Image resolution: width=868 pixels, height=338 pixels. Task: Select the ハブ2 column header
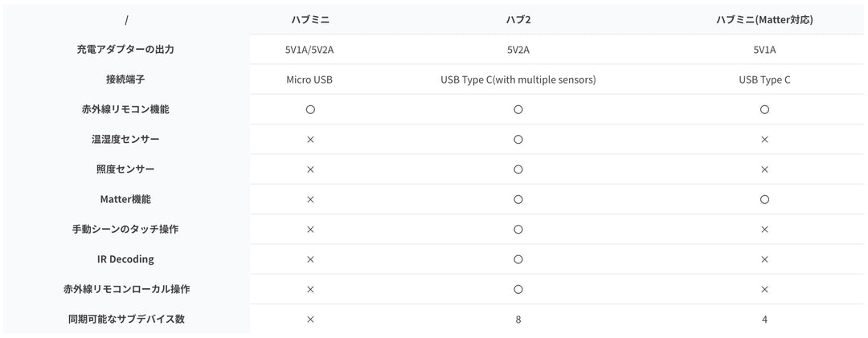click(518, 20)
